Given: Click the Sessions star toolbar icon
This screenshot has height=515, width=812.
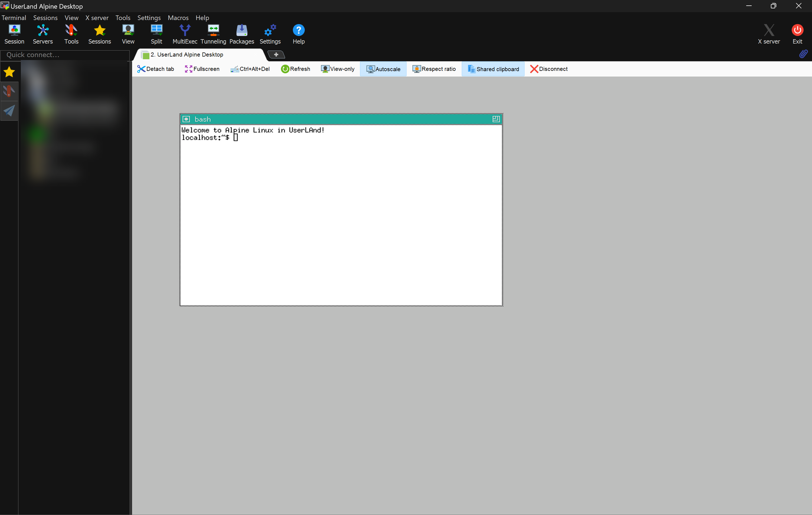Looking at the screenshot, I should click(100, 34).
